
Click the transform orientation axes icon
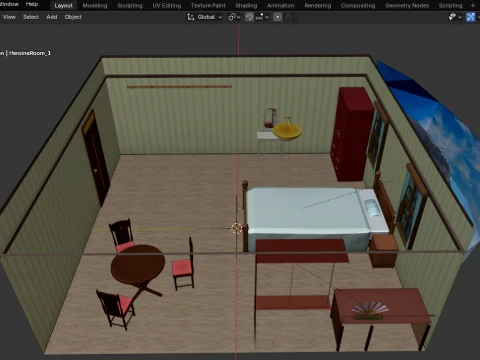coord(191,17)
